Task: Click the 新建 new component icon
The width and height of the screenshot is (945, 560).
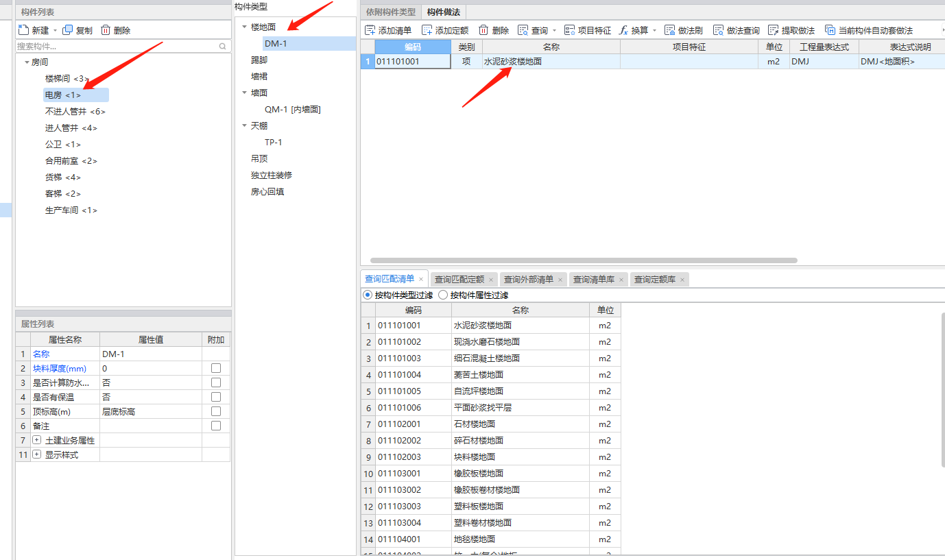Action: point(23,30)
